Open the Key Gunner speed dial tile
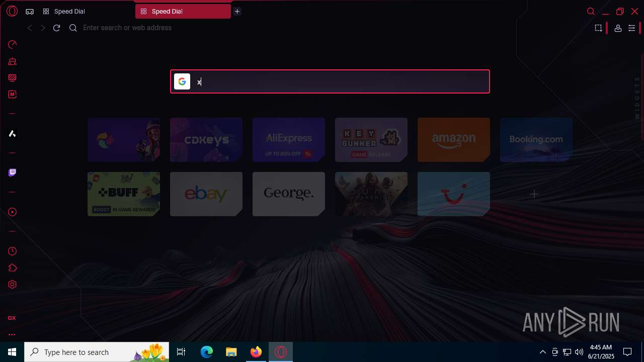This screenshot has height=362, width=644. point(371,140)
